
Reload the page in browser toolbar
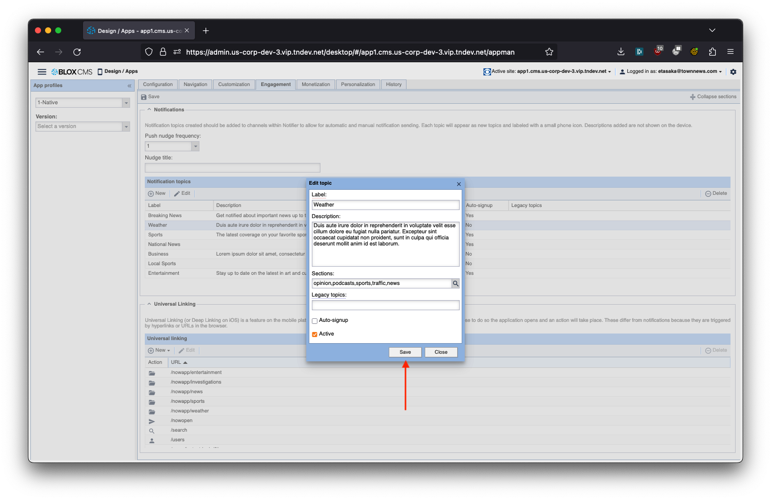[x=77, y=52]
